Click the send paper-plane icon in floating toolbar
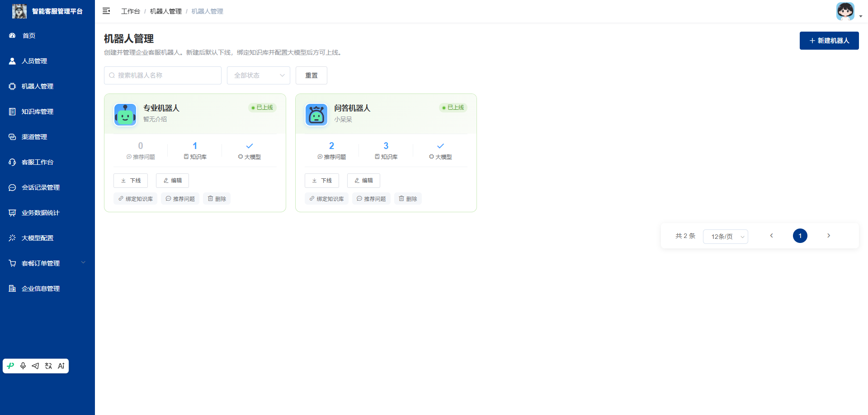This screenshot has height=415, width=868. click(x=35, y=366)
